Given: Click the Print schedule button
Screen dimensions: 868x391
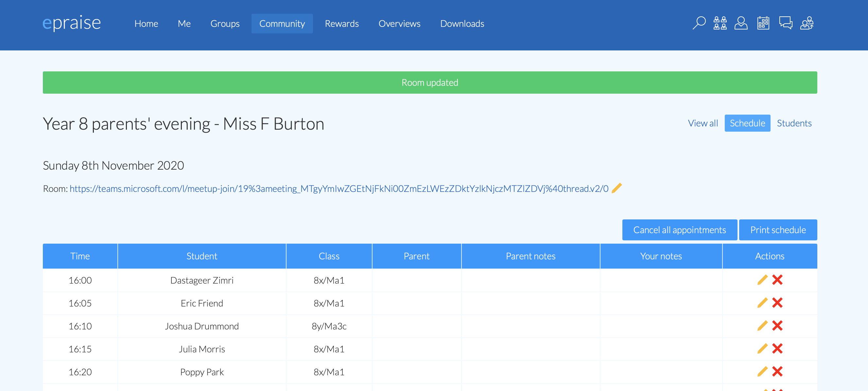Looking at the screenshot, I should coord(778,230).
